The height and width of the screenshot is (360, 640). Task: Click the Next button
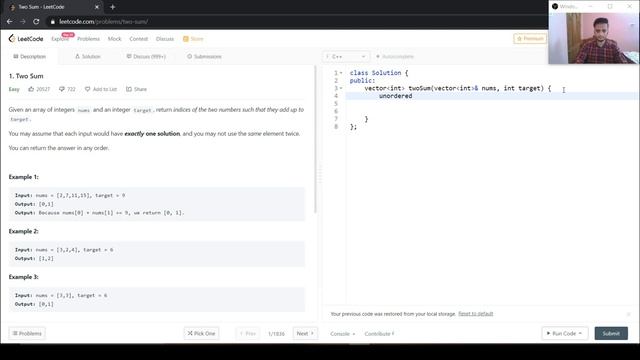coord(305,333)
